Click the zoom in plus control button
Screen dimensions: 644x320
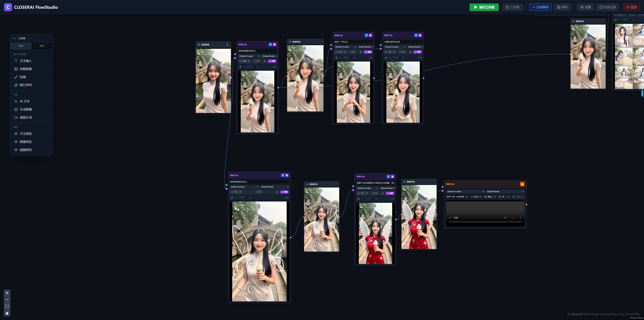click(x=7, y=293)
